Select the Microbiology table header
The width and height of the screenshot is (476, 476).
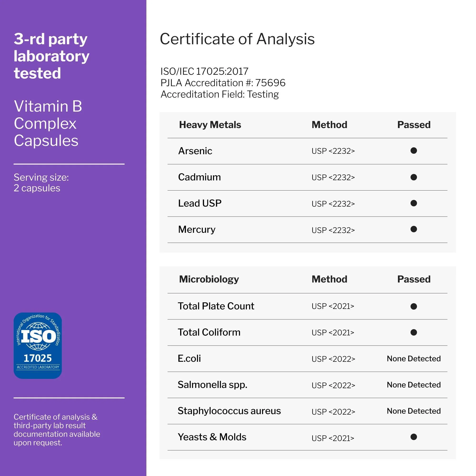(209, 279)
